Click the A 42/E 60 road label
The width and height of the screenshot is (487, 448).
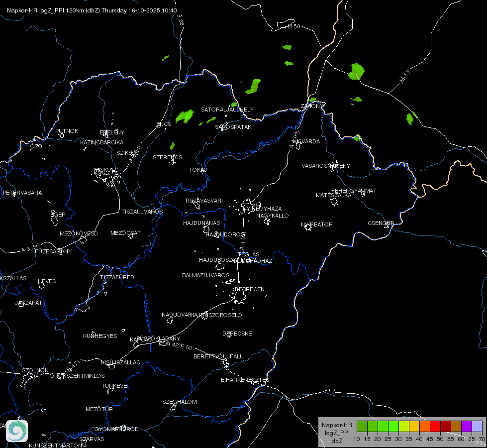[x=179, y=345]
